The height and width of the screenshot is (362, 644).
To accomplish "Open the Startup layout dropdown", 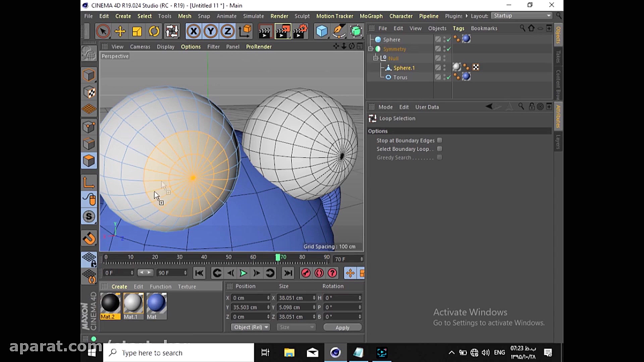I will 522,16.
